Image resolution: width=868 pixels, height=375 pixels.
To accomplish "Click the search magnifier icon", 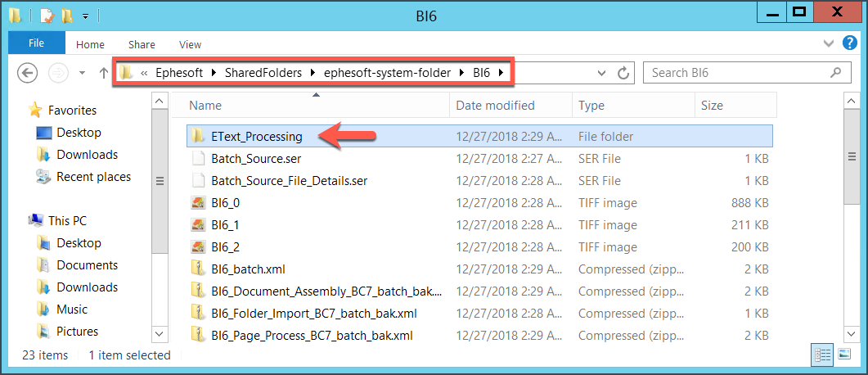I will 836,73.
